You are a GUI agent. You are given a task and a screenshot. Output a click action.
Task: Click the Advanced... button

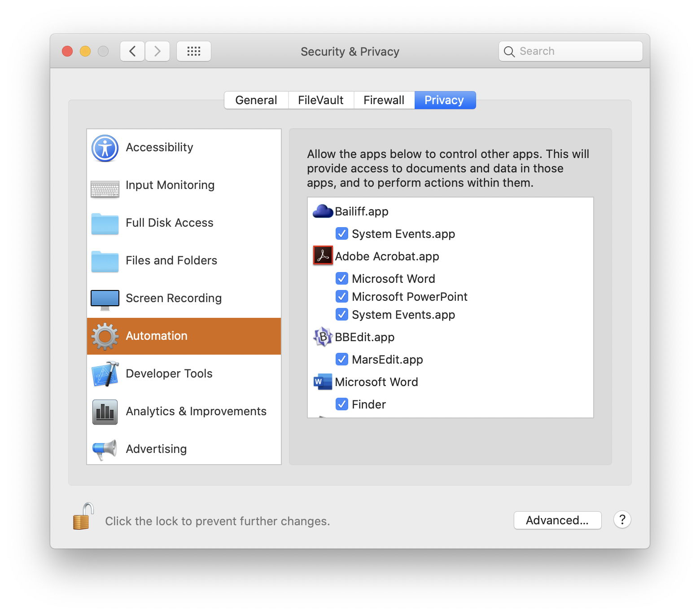(557, 520)
